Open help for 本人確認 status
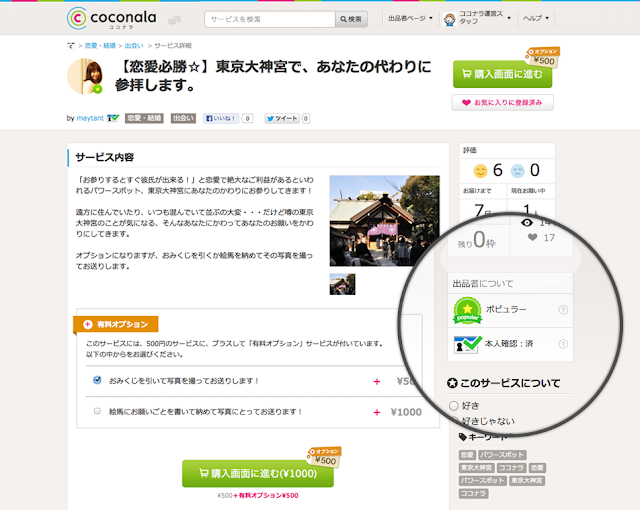640x510 pixels. pyautogui.click(x=563, y=344)
